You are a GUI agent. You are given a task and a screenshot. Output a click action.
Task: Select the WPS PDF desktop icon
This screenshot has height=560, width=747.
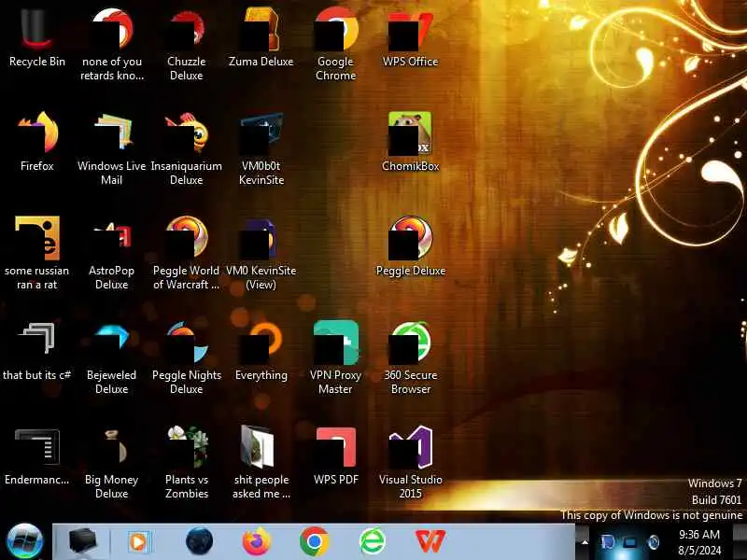pos(336,456)
